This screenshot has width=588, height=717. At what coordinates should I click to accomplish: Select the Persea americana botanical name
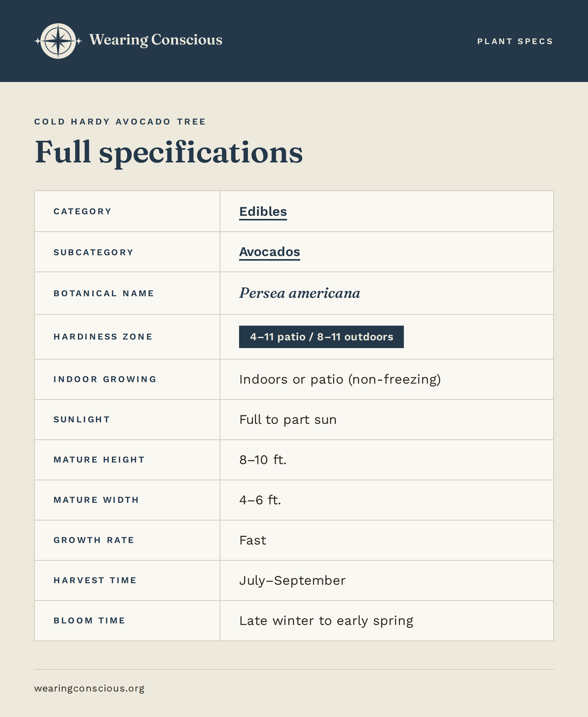(x=299, y=293)
